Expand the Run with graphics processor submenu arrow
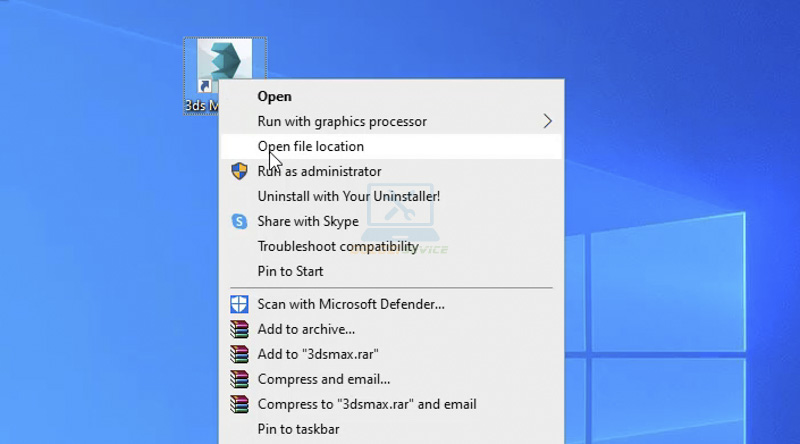This screenshot has height=444, width=800. 547,121
